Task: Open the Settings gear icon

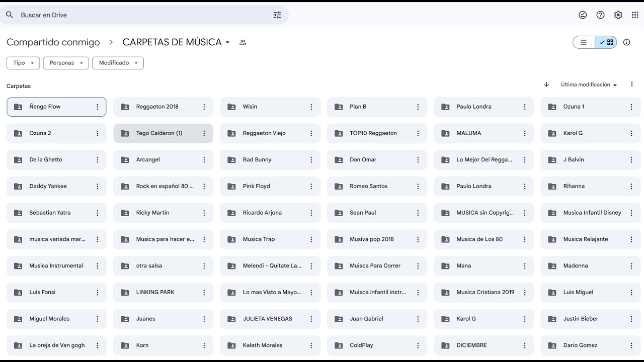Action: click(x=618, y=15)
